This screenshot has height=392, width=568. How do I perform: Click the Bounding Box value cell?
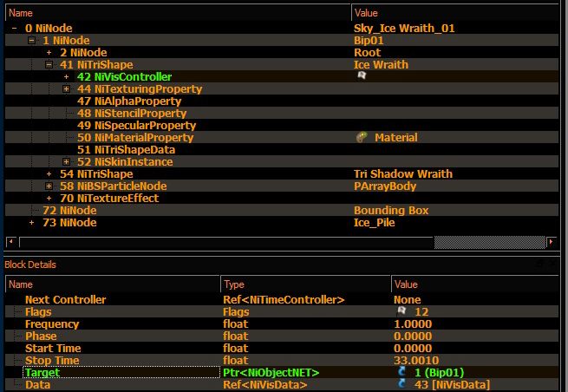(x=391, y=210)
